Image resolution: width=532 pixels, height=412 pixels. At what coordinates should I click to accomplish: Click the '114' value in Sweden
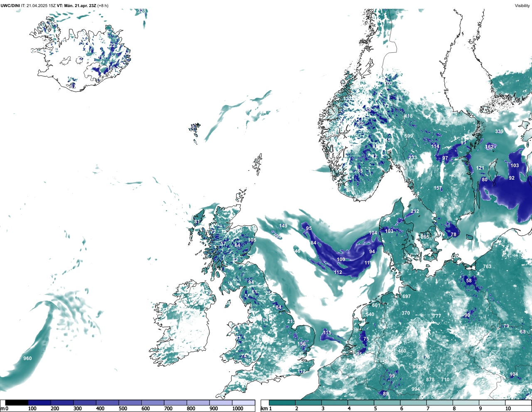(435, 146)
